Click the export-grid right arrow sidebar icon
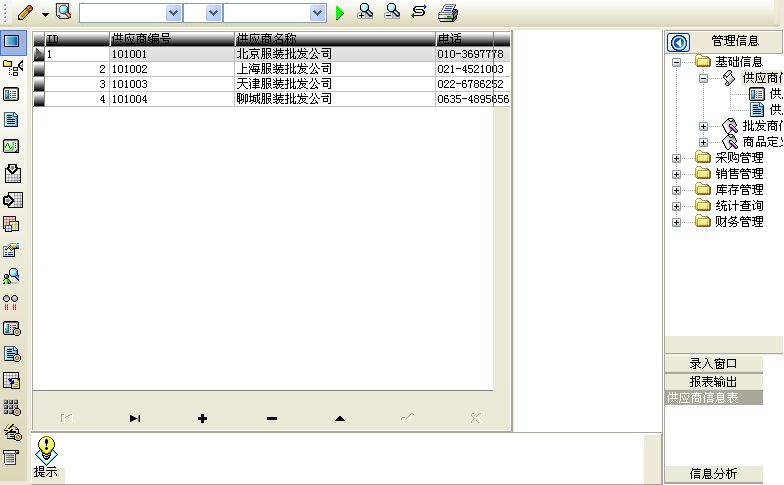784x485 pixels. 12,200
